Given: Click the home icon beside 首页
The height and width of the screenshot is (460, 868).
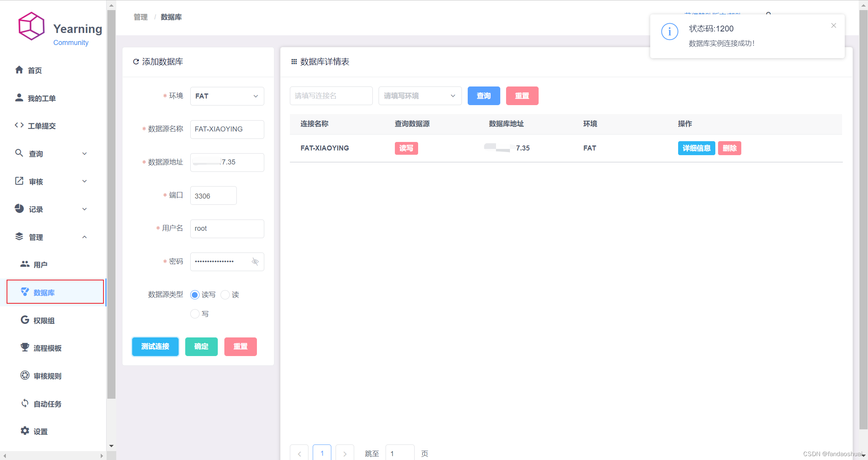Looking at the screenshot, I should click(x=19, y=70).
